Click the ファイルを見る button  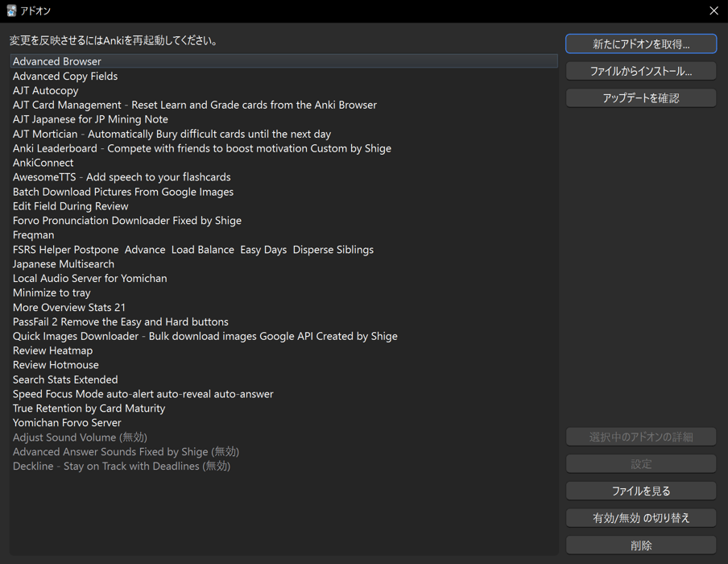coord(640,491)
